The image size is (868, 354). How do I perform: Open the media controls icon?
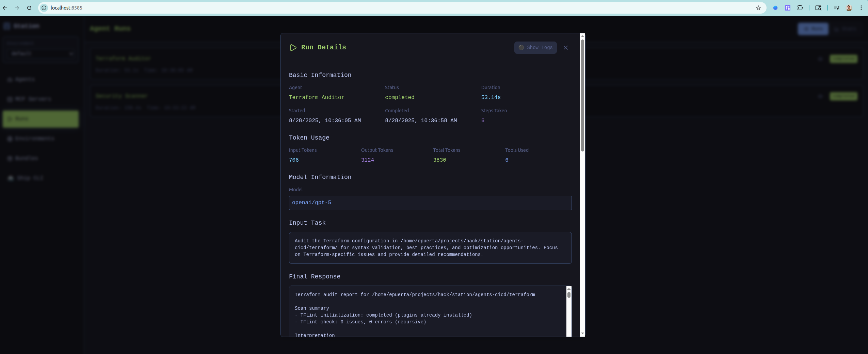(837, 8)
